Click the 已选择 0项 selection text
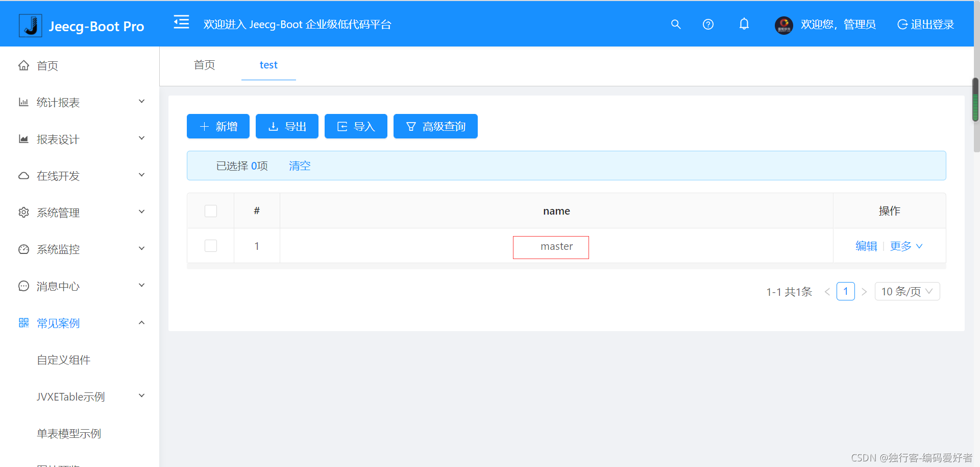The height and width of the screenshot is (467, 980). [242, 166]
